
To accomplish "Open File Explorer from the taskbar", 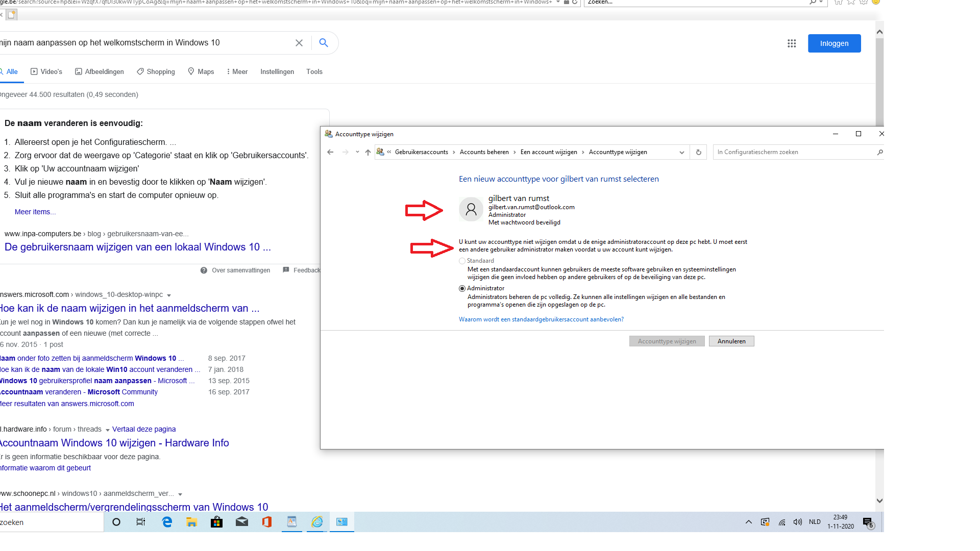I will point(191,522).
